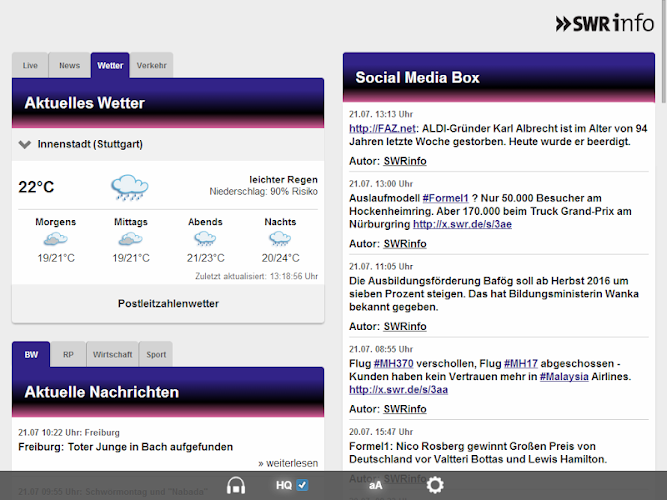Click the Morgens weather cloud icon
667x500 pixels.
coord(56,239)
